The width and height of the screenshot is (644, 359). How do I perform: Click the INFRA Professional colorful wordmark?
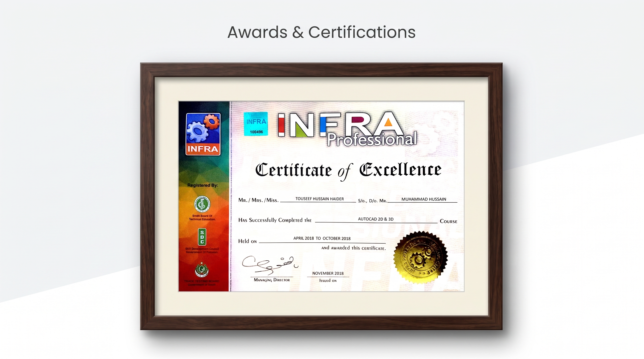347,129
